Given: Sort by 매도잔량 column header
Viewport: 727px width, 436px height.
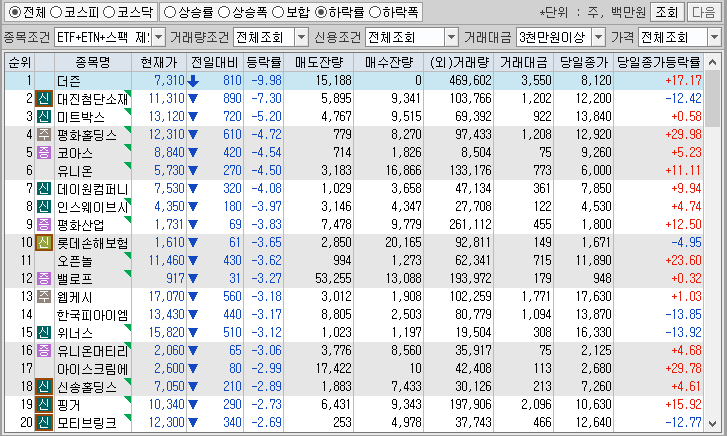Looking at the screenshot, I should click(x=319, y=63).
